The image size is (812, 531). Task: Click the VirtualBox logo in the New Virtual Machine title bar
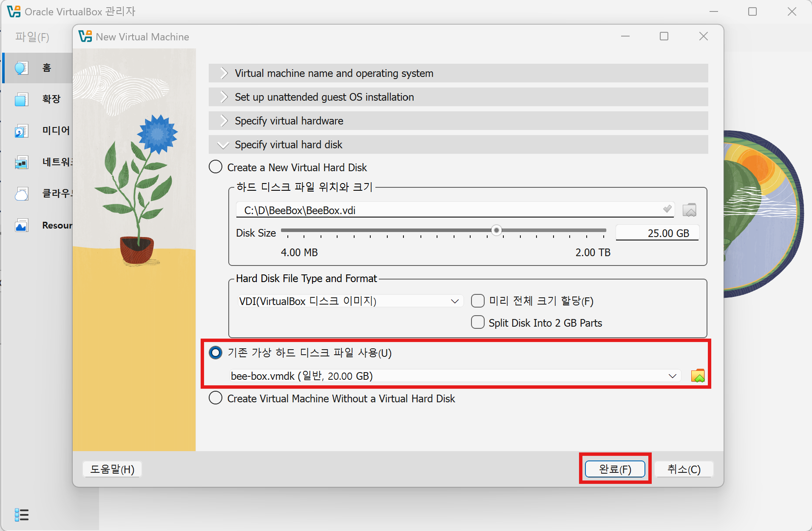85,37
